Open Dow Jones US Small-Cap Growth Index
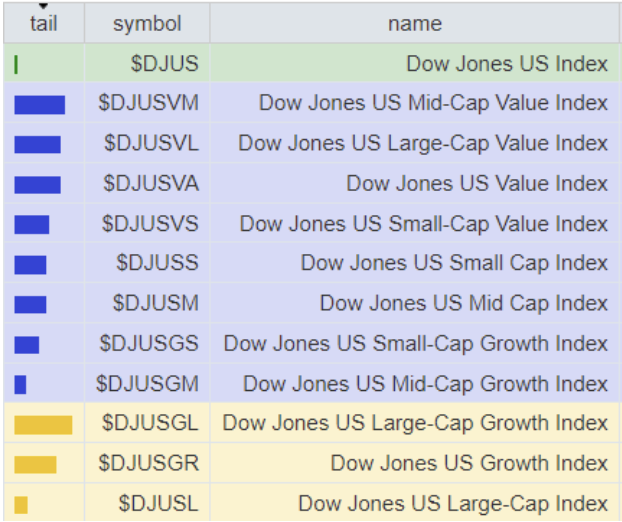Viewport: 622px width, 522px height. point(415,343)
